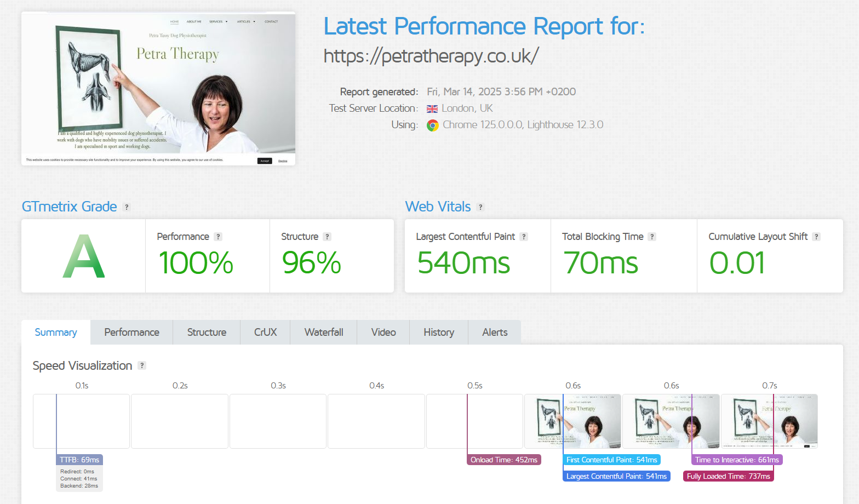Viewport: 859px width, 504px height.
Task: Click the Onload Time: 452ms marker
Action: 504,460
